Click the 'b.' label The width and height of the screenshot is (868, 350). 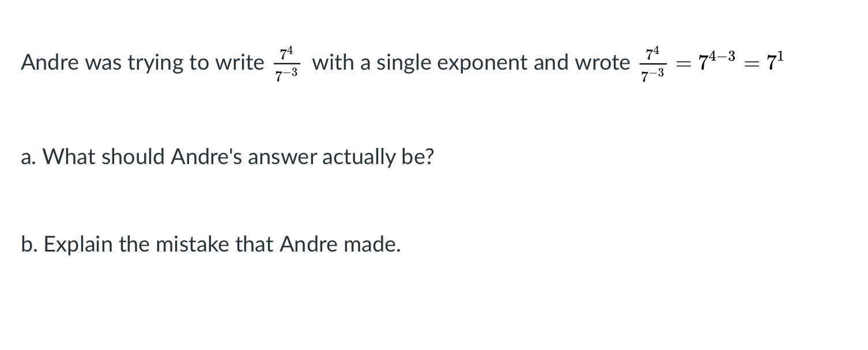29,244
